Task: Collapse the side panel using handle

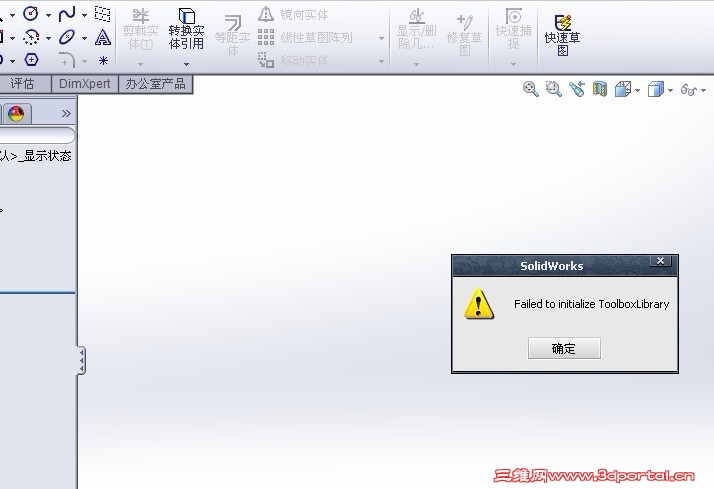Action: (x=81, y=361)
